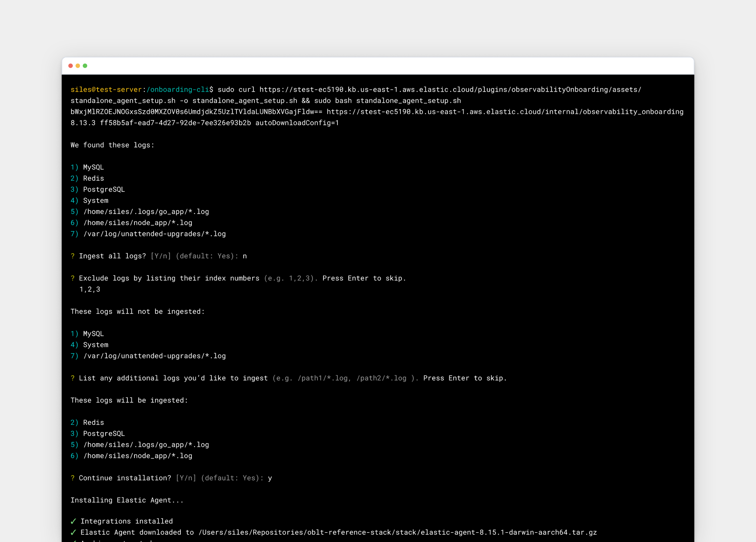The width and height of the screenshot is (756, 542).
Task: Click the 'n' answer after Ingest all logs
Action: [x=245, y=256]
